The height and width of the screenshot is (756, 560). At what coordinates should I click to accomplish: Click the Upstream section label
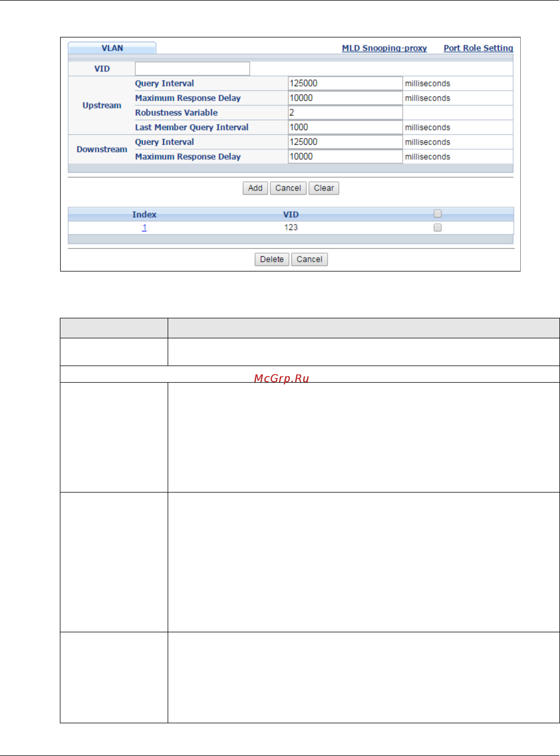pos(102,105)
